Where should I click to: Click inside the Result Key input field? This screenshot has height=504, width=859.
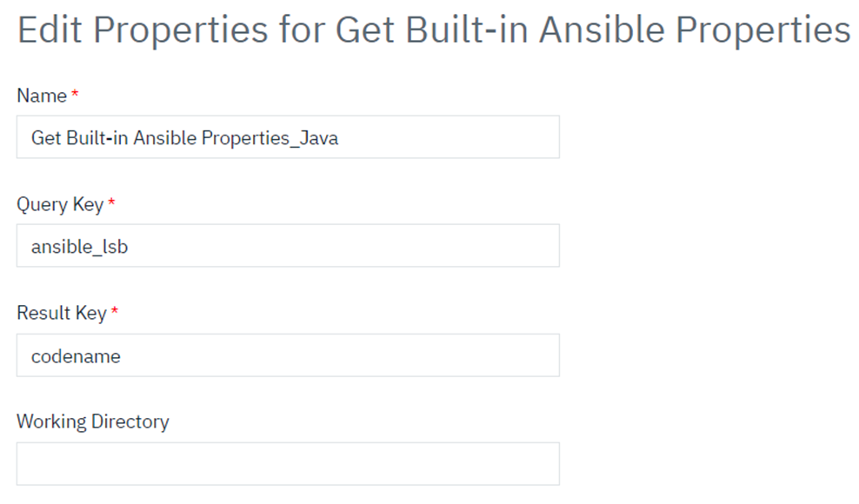point(287,355)
